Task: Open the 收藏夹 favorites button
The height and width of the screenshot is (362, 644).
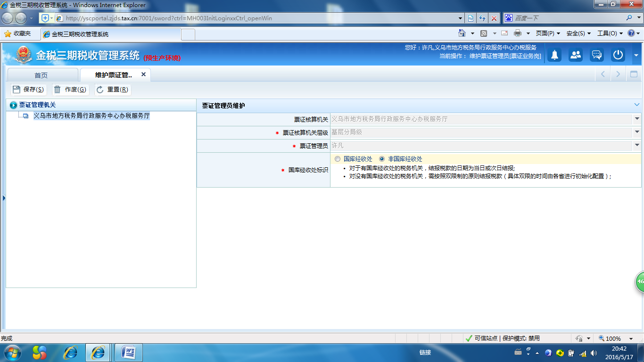Action: coord(17,33)
